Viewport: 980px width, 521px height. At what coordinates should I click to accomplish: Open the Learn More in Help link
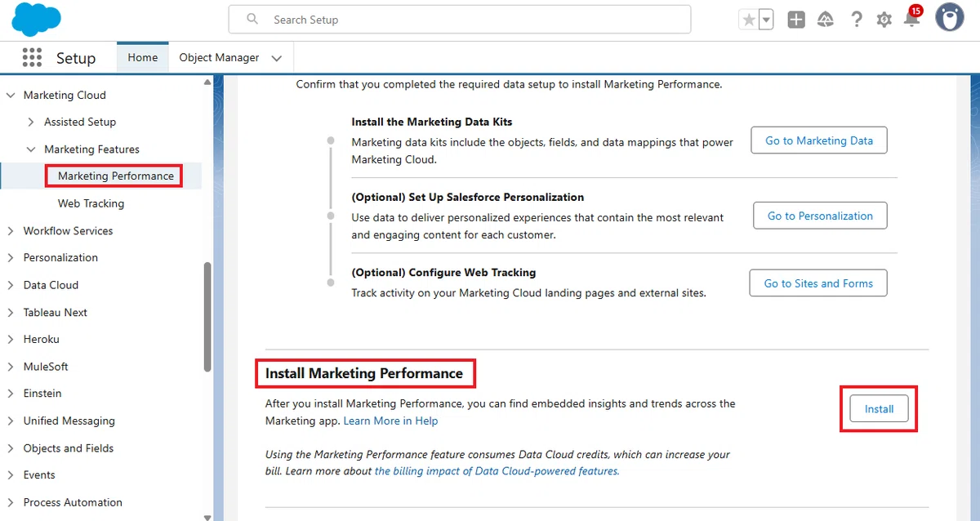[x=390, y=421]
